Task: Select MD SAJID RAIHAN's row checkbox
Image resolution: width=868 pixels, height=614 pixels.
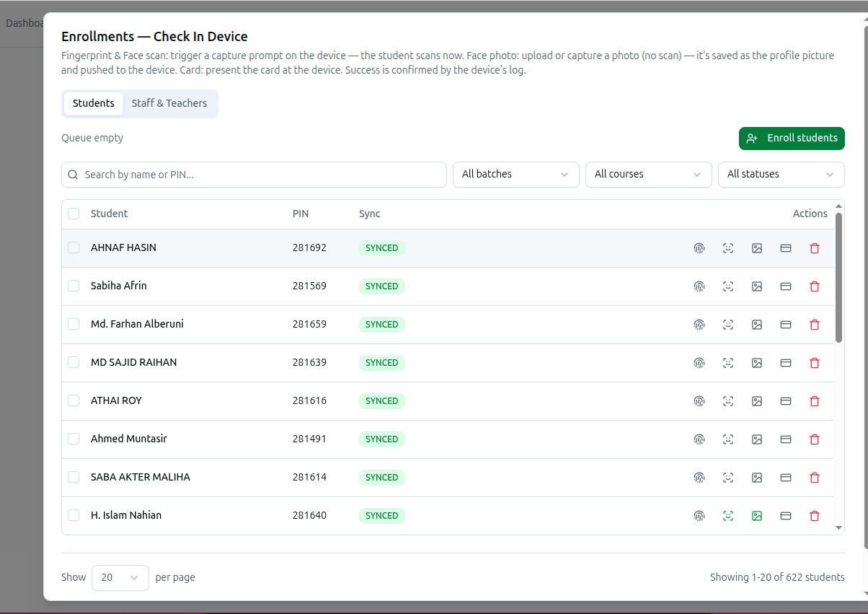Action: (x=74, y=362)
